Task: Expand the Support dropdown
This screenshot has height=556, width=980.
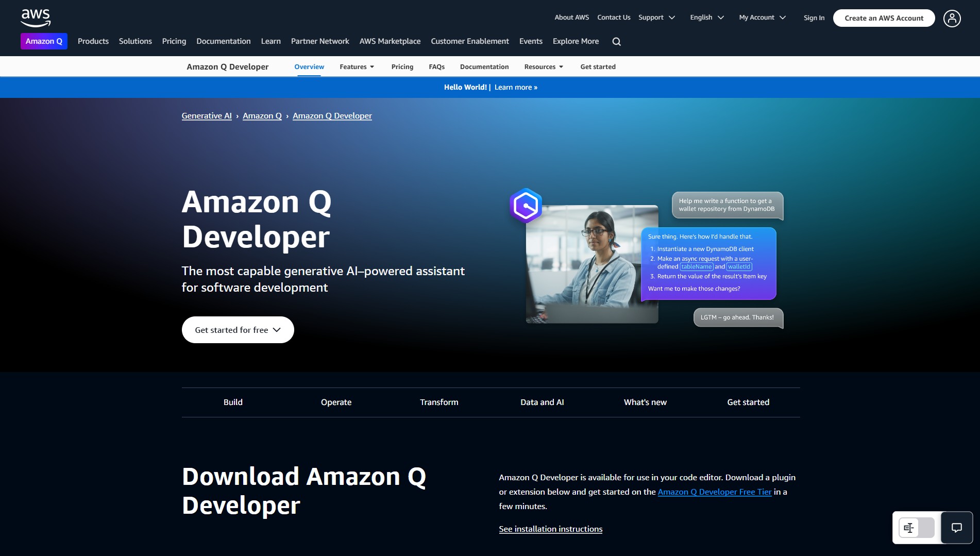Action: coord(656,18)
